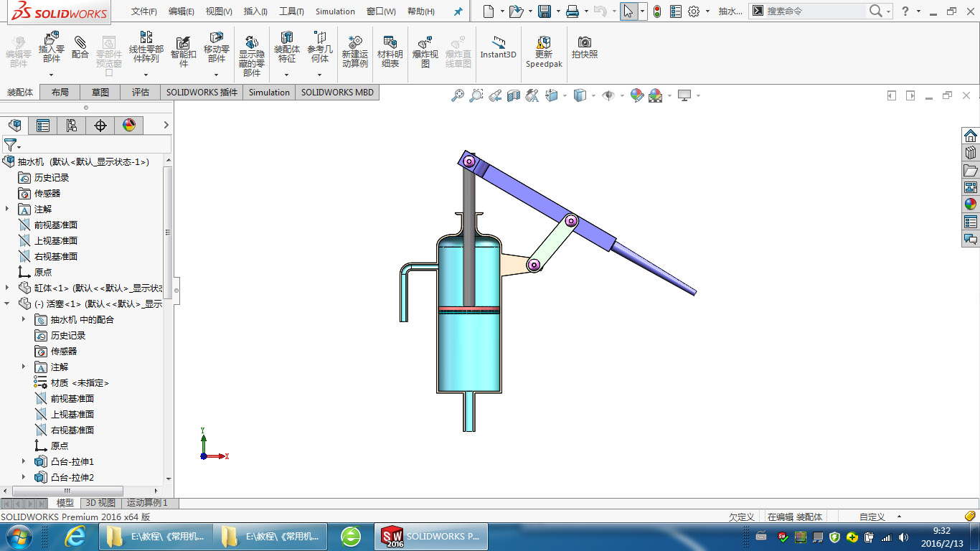980x551 pixels.
Task: Click the Insert Components (插入零部件) icon
Action: click(52, 38)
